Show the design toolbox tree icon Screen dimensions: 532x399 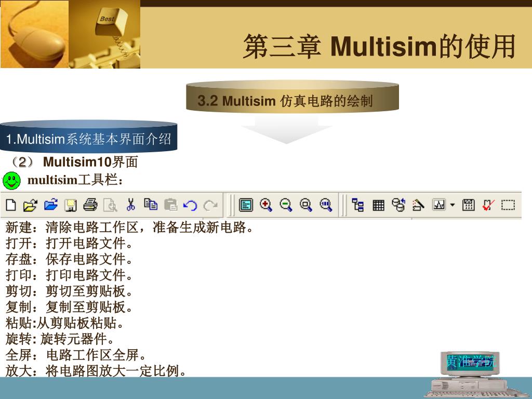(x=357, y=205)
